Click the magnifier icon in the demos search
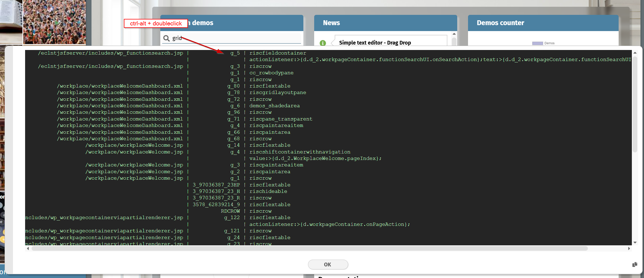 coord(167,38)
